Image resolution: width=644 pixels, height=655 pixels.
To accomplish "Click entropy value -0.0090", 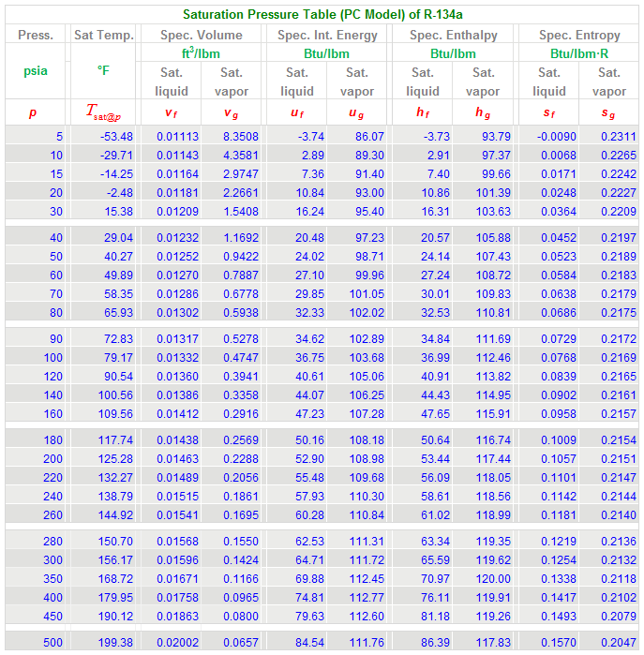I will [x=556, y=136].
